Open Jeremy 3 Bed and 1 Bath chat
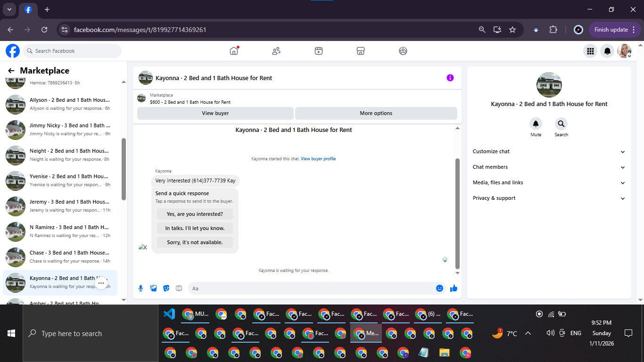This screenshot has height=362, width=644. [60, 206]
